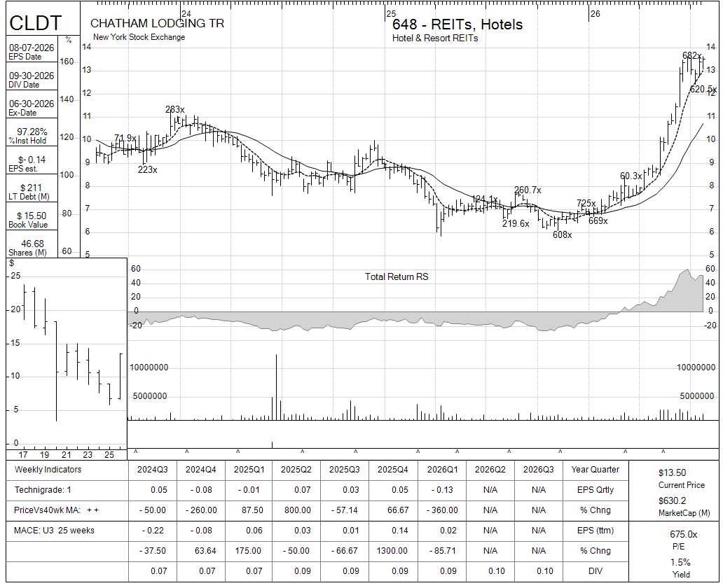Click the 725x price annotation

click(x=586, y=203)
